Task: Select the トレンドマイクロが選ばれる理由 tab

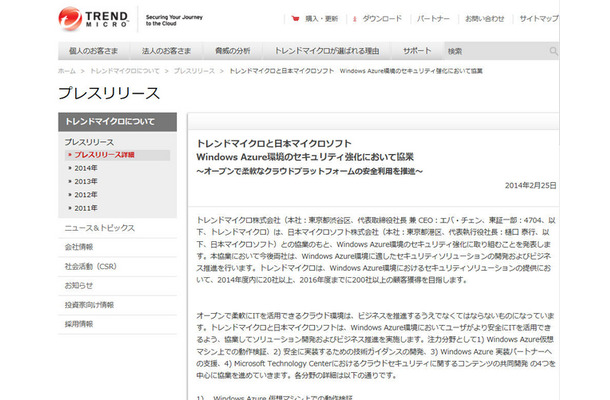Action: (x=327, y=51)
